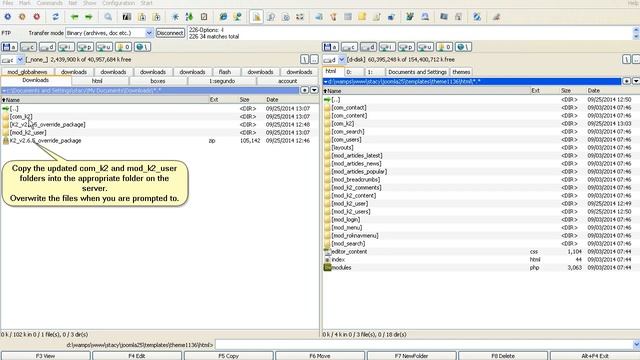Open the Commands menu
This screenshot has width=640, height=360.
(49, 3)
